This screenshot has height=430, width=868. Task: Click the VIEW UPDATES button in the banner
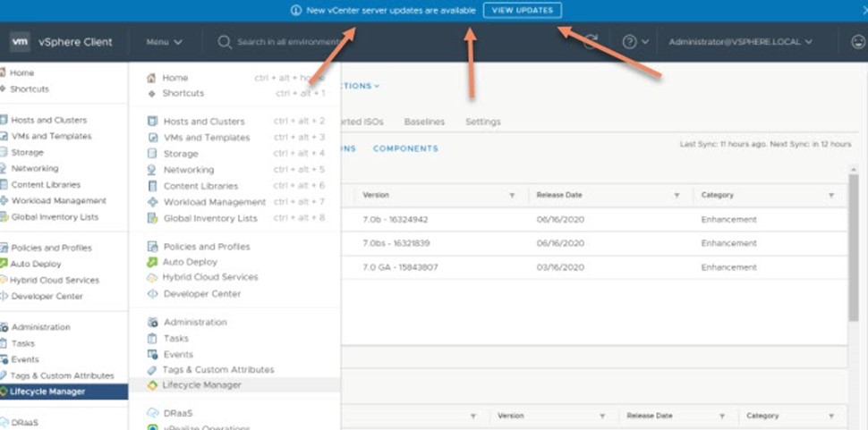(x=523, y=10)
